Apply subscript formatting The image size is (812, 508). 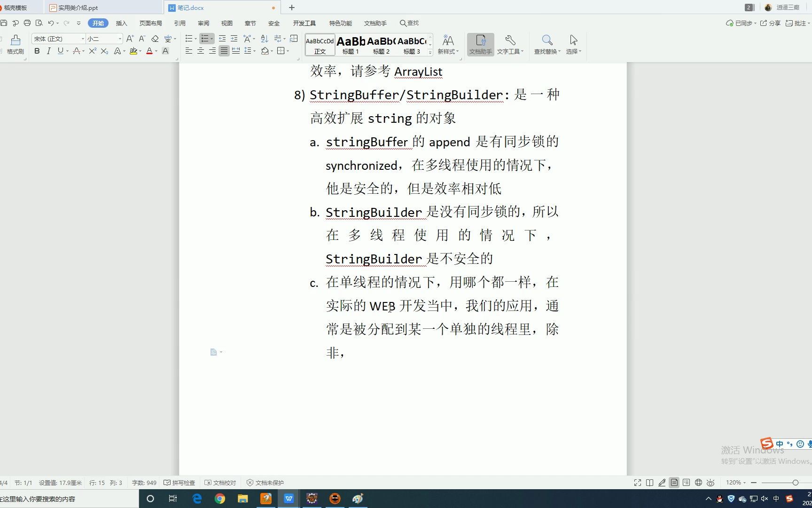coord(104,51)
